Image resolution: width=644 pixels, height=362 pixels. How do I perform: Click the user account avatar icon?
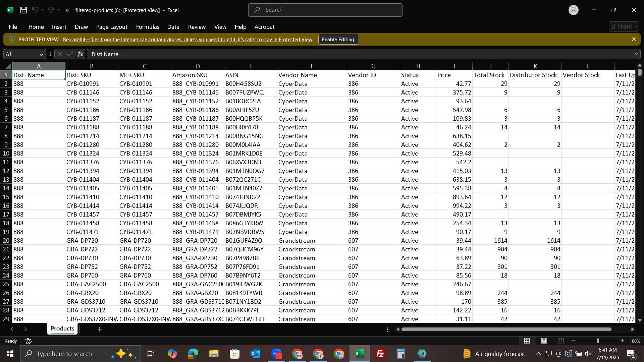click(x=574, y=10)
